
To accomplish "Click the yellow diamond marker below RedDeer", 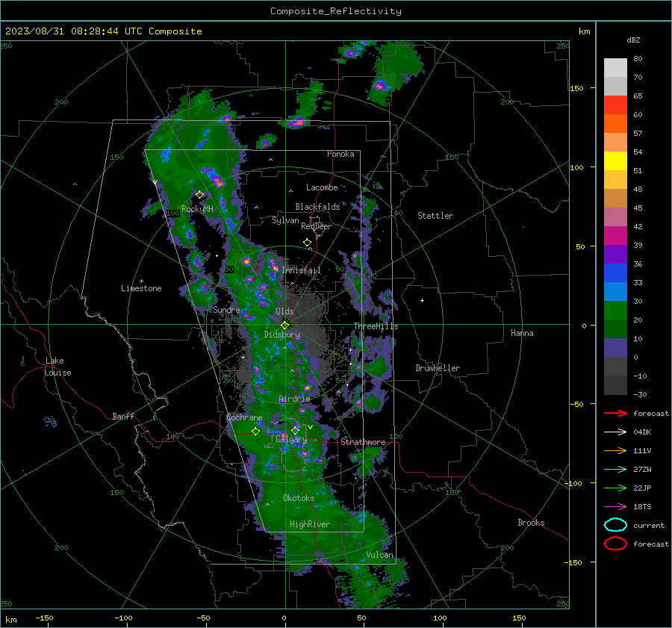I will point(307,243).
